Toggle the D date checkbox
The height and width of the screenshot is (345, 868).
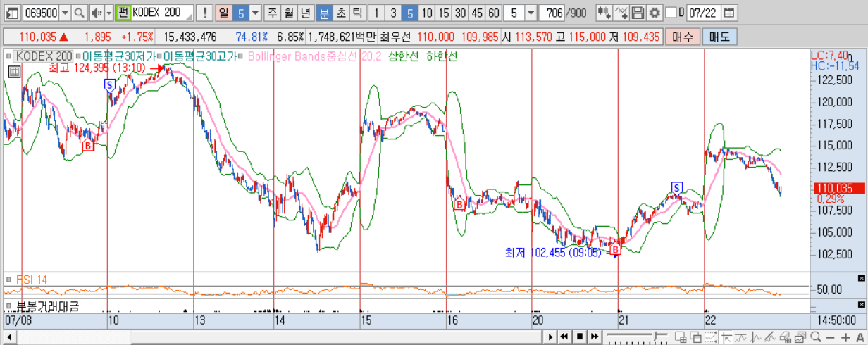tap(671, 13)
